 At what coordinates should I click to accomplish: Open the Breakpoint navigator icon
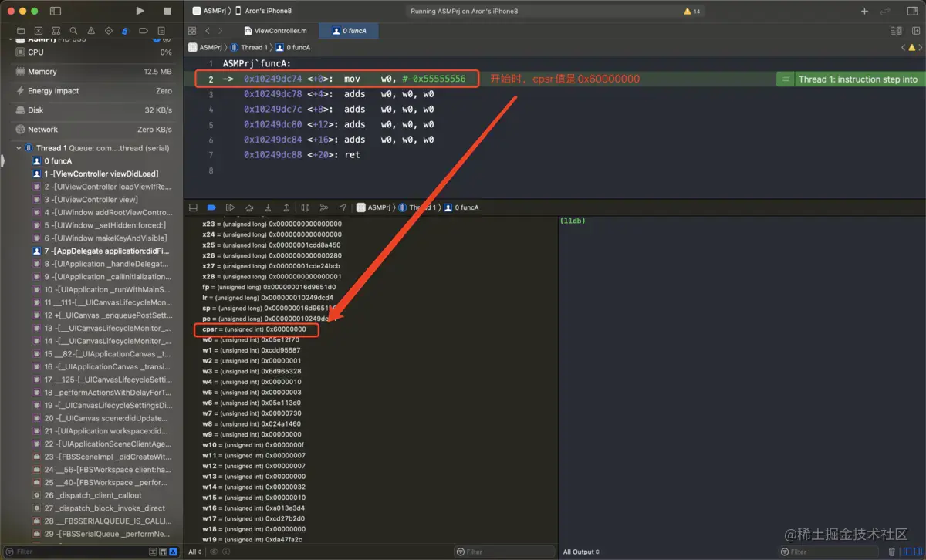143,31
